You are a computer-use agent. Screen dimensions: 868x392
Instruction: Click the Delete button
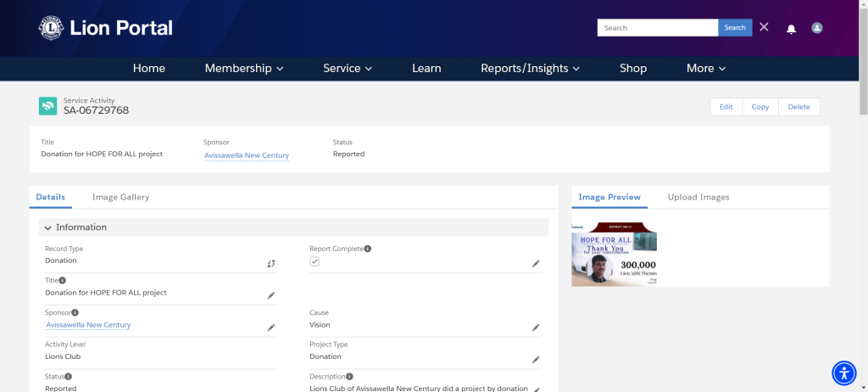point(798,107)
